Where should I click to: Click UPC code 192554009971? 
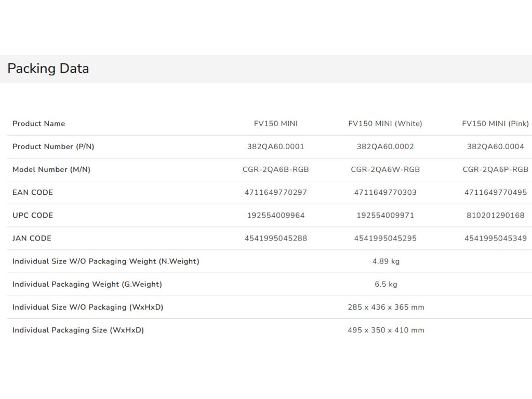[385, 215]
